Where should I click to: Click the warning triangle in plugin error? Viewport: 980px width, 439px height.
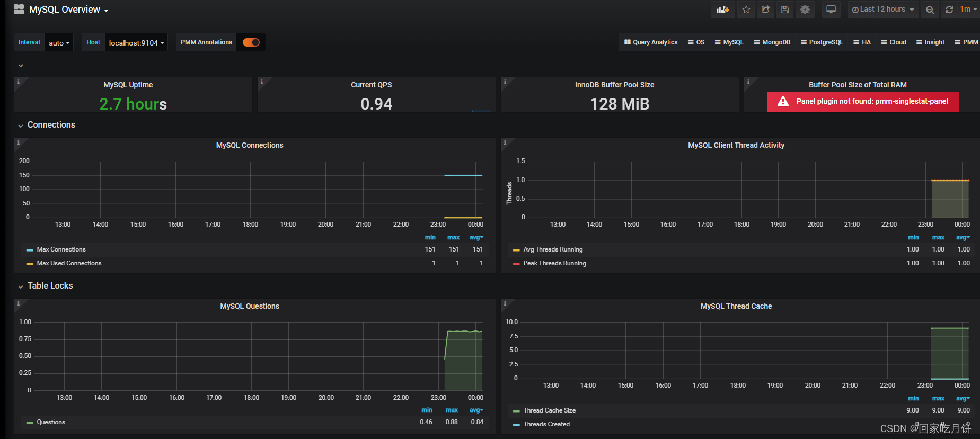point(783,102)
